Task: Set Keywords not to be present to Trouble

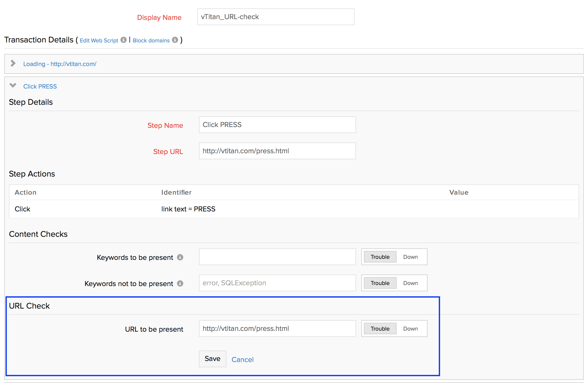Action: pyautogui.click(x=380, y=283)
